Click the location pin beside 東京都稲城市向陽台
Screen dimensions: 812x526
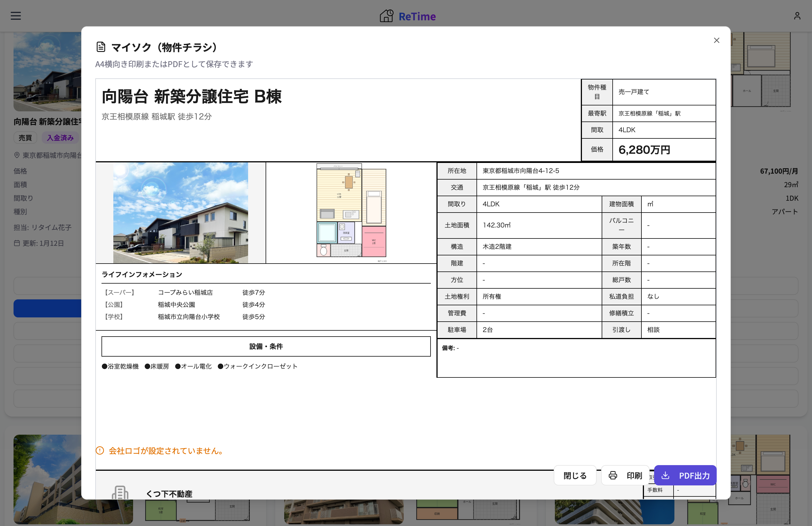pyautogui.click(x=17, y=155)
